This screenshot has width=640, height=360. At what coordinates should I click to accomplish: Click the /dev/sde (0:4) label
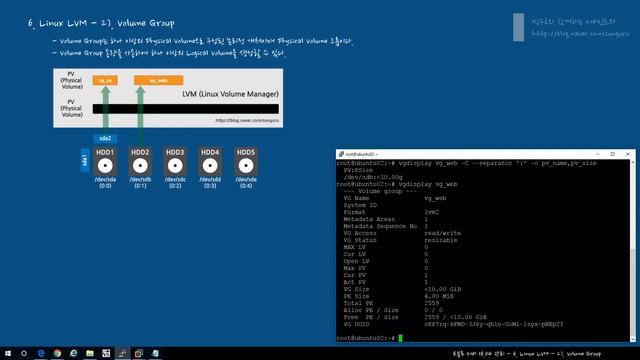click(246, 182)
